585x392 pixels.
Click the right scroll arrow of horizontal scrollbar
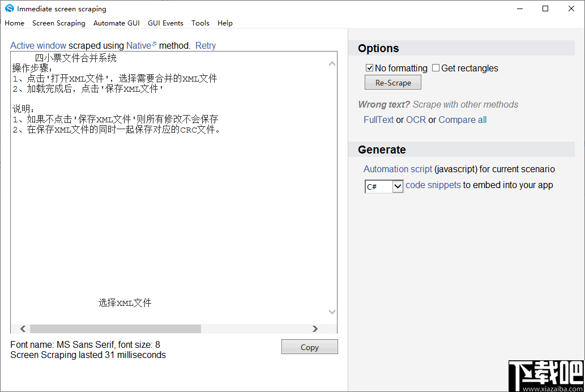(315, 329)
